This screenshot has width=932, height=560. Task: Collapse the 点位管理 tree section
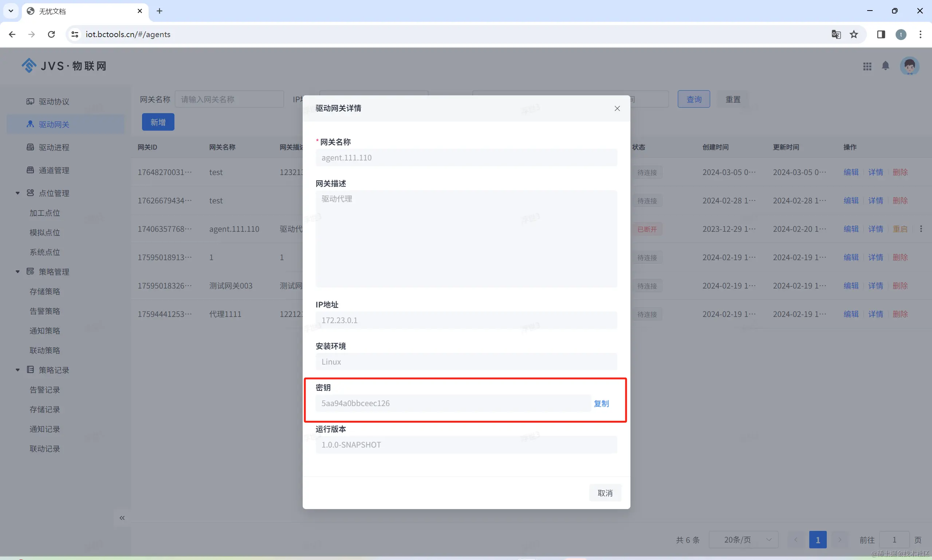click(17, 193)
